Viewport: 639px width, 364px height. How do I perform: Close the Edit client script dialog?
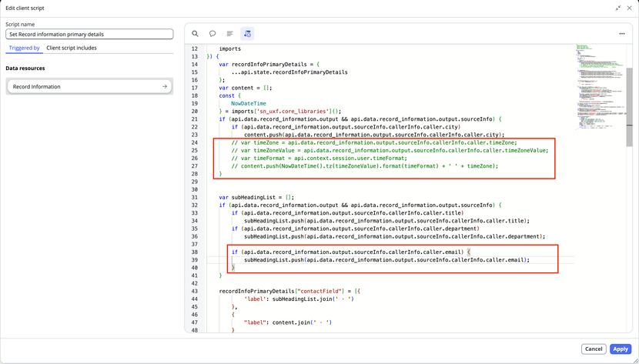[630, 8]
